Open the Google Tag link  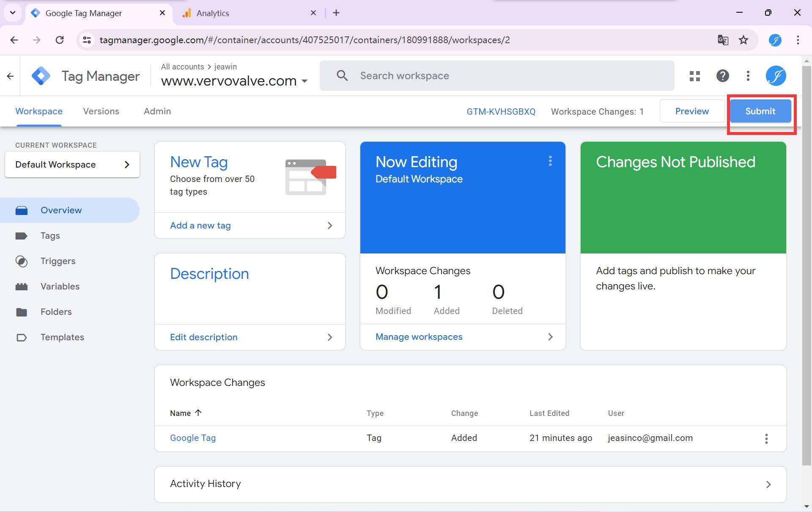coord(193,438)
